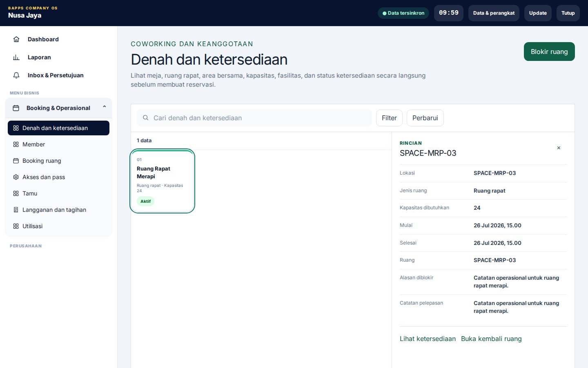The height and width of the screenshot is (368, 588).
Task: Click the grid icon beside Member
Action: tap(16, 144)
